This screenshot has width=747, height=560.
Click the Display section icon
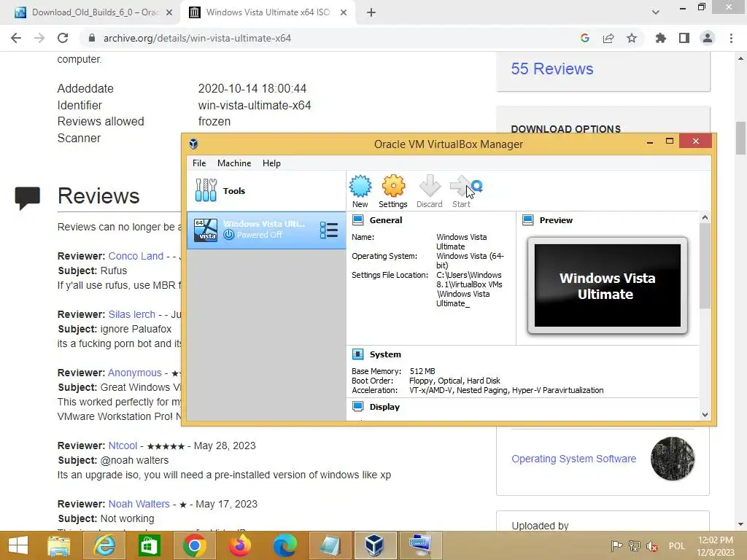click(x=357, y=406)
